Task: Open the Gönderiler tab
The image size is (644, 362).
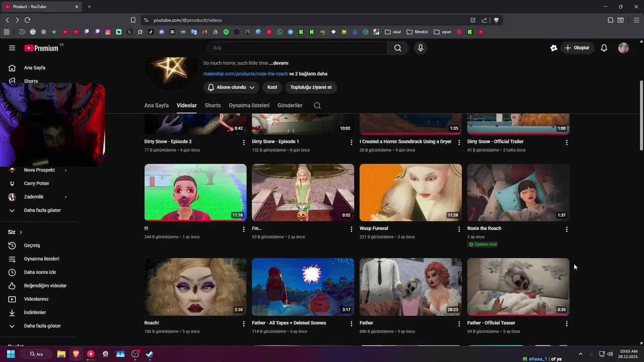Action: [290, 106]
